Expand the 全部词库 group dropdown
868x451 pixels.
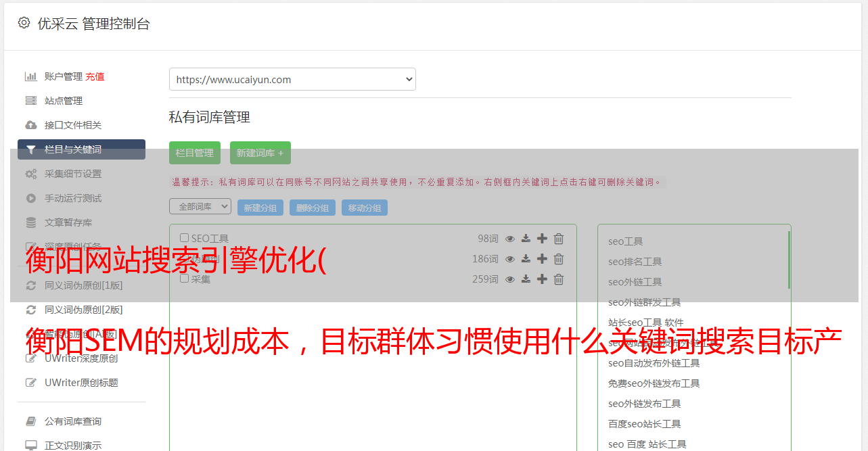200,207
